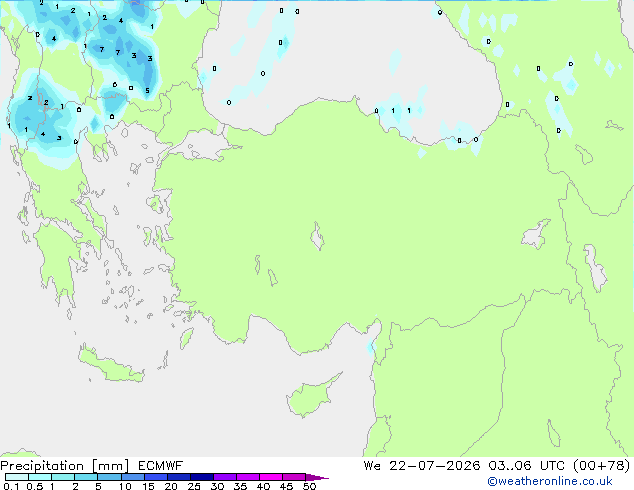Image resolution: width=634 pixels, height=490 pixels.
Task: Click the 40–45 mm magenta legend swatch
Action: [x=271, y=477]
